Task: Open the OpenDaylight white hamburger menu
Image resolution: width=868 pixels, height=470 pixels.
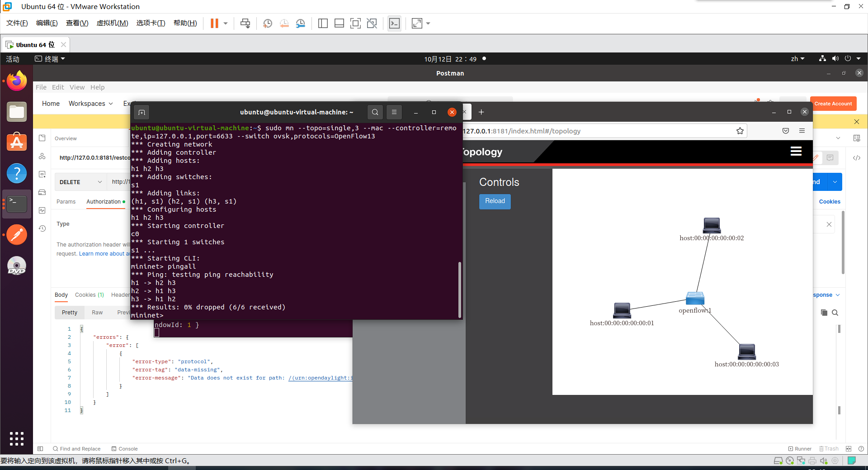Action: click(796, 152)
